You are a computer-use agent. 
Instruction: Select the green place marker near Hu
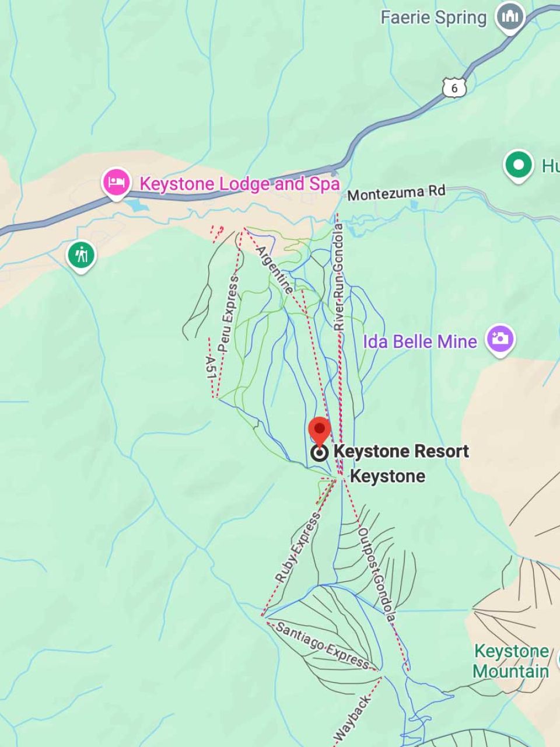[519, 165]
